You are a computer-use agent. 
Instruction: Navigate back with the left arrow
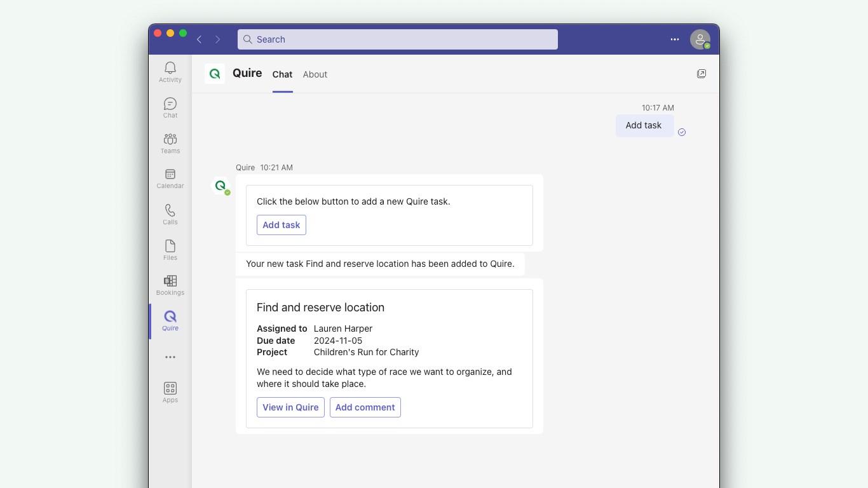click(x=200, y=39)
